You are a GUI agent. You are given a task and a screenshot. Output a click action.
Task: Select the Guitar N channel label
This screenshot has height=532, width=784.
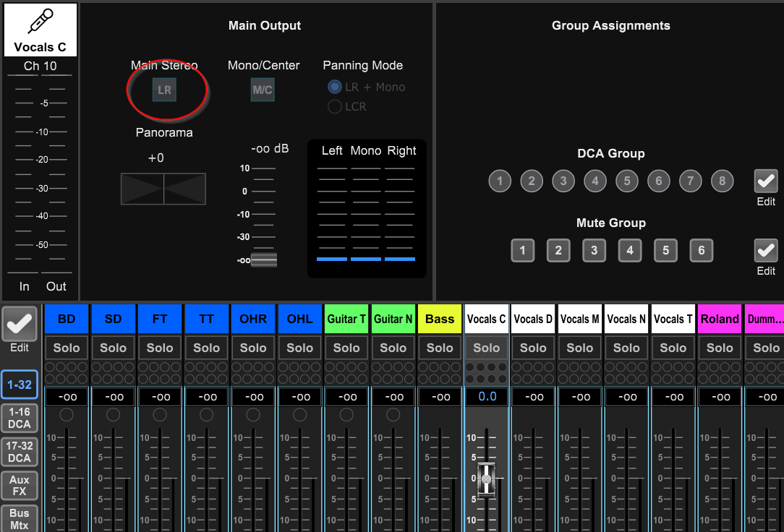393,319
